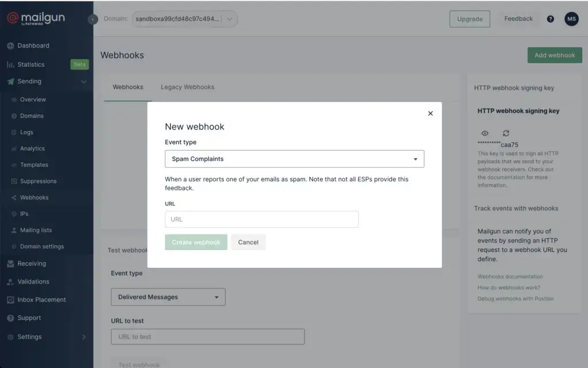
Task: Open the Mailing lists person icon
Action: click(14, 230)
